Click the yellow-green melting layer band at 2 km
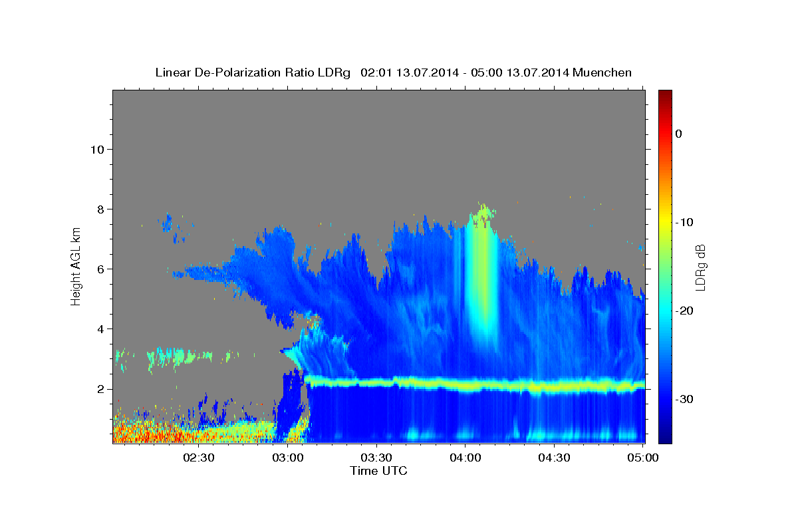Viewport: 798px width, 532px height. 475,384
